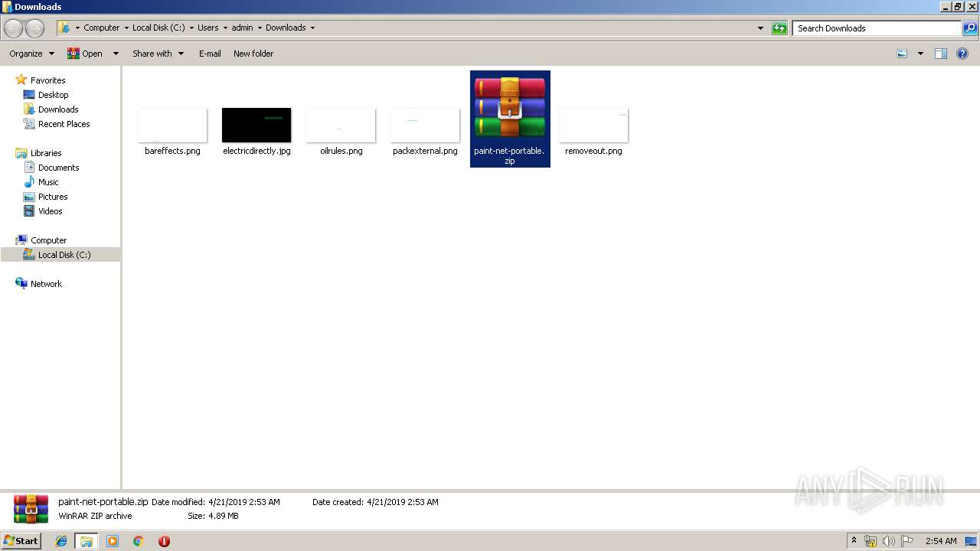Click Users in the address breadcrumb
The image size is (980, 551).
pyautogui.click(x=208, y=28)
